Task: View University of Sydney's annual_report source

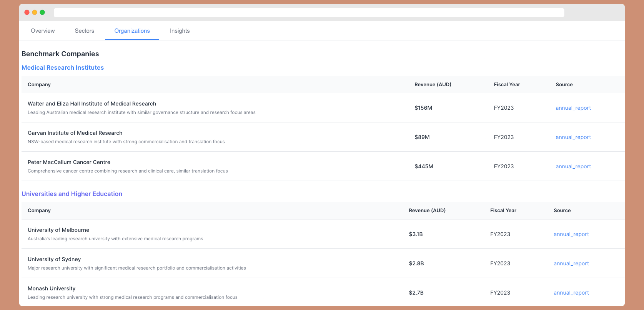Action: coord(571,263)
